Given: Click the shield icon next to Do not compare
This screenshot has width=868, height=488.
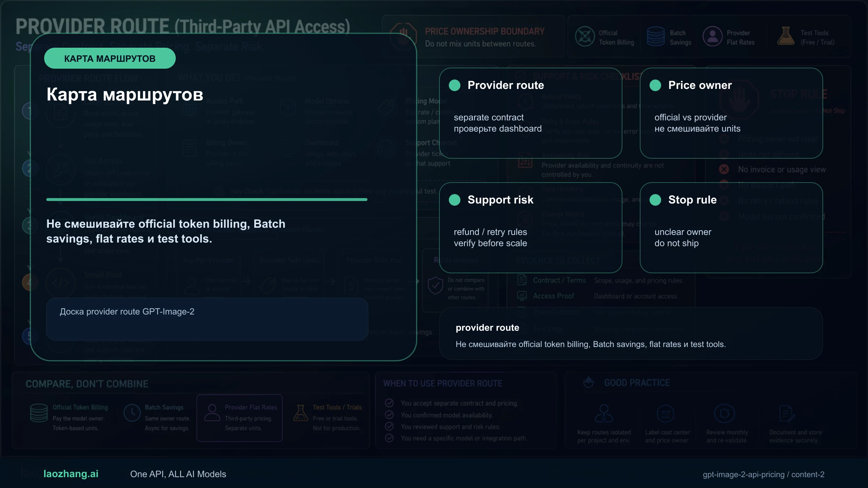Looking at the screenshot, I should coord(435,286).
